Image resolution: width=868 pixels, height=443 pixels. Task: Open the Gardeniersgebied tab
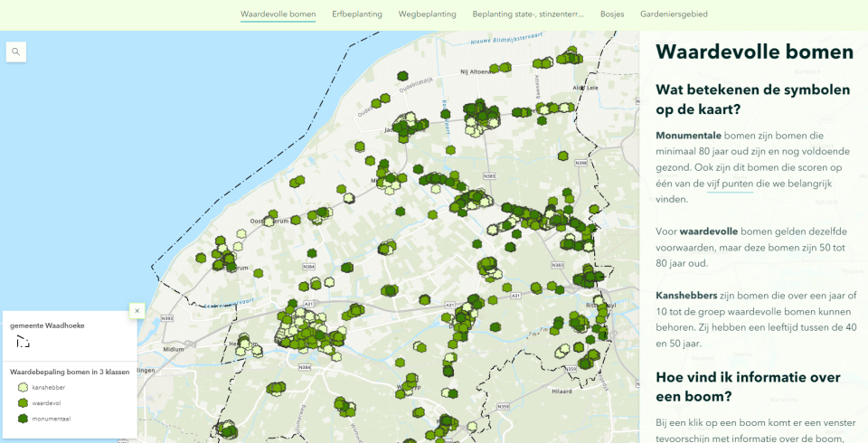pos(674,14)
